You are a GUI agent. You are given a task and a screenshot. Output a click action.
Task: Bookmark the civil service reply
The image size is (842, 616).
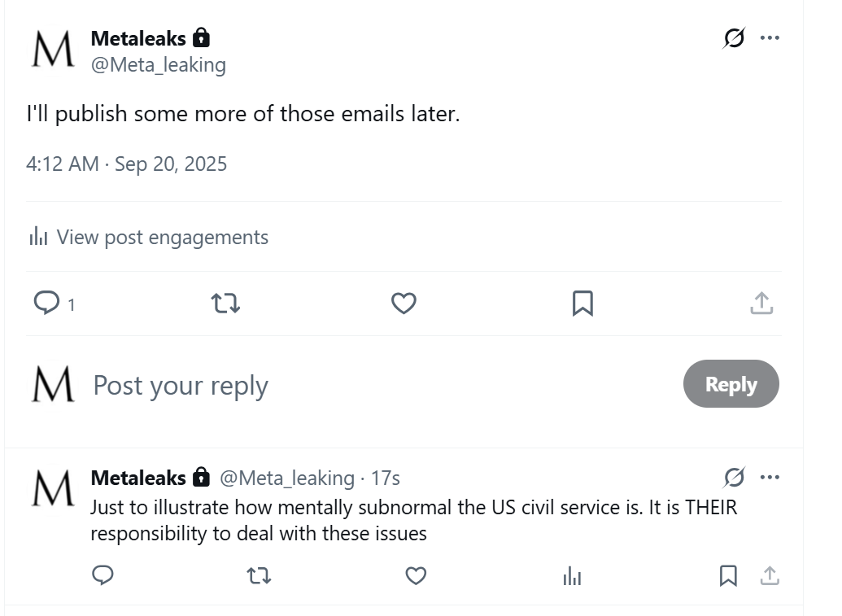point(728,576)
